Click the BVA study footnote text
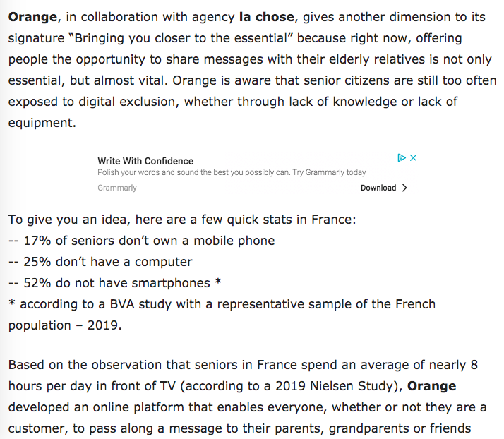This screenshot has width=504, height=439. [x=222, y=315]
